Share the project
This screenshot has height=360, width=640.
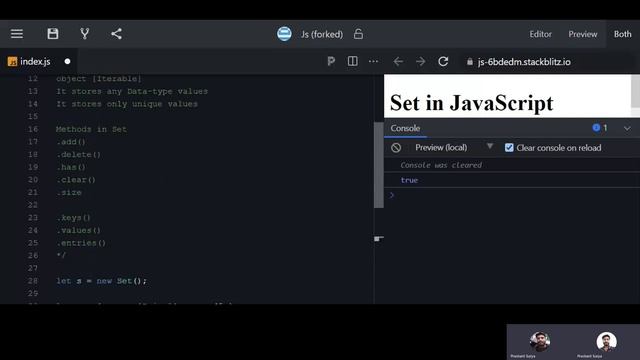click(116, 34)
